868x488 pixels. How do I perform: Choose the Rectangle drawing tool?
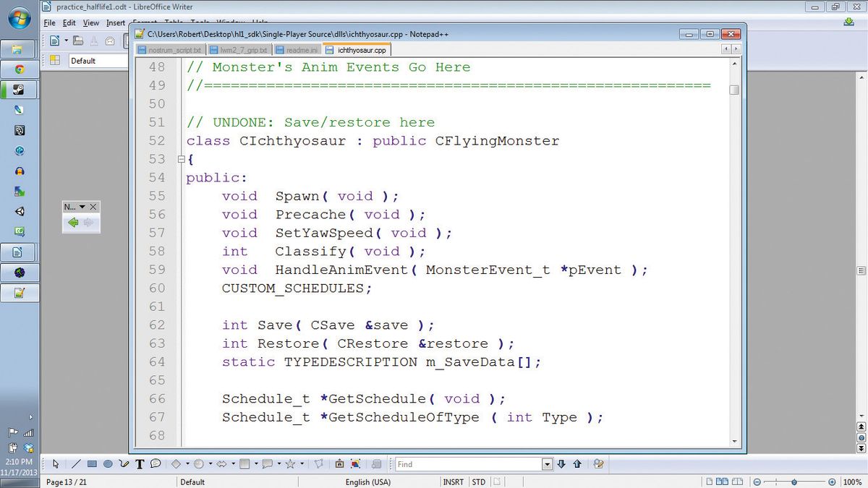(92, 464)
